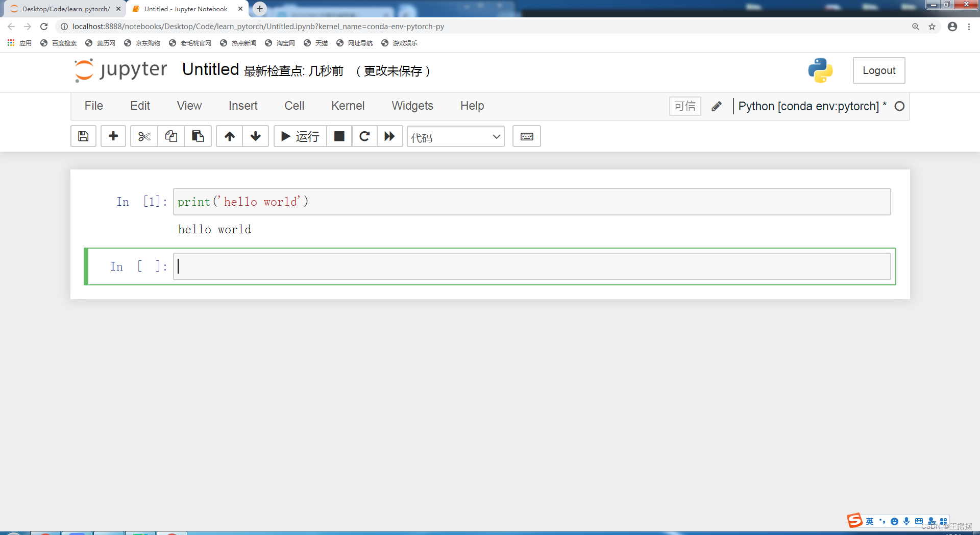Open the 热点新闻 bookmark

238,43
